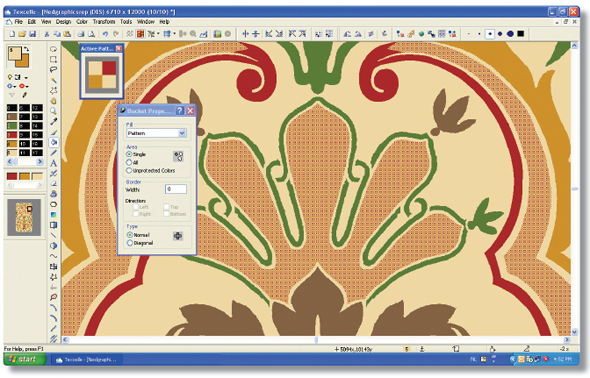Set fill type to Diagonal
This screenshot has height=378, width=590.
tap(130, 243)
